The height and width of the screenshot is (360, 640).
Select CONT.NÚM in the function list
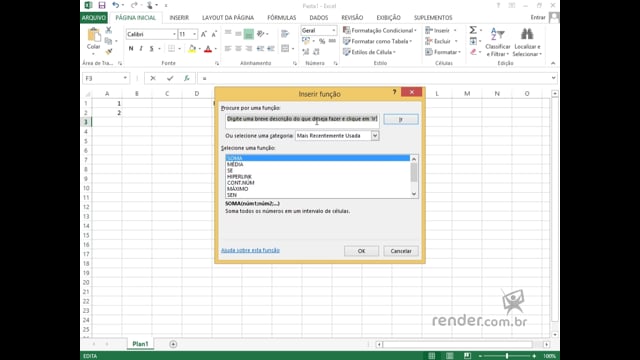point(240,182)
